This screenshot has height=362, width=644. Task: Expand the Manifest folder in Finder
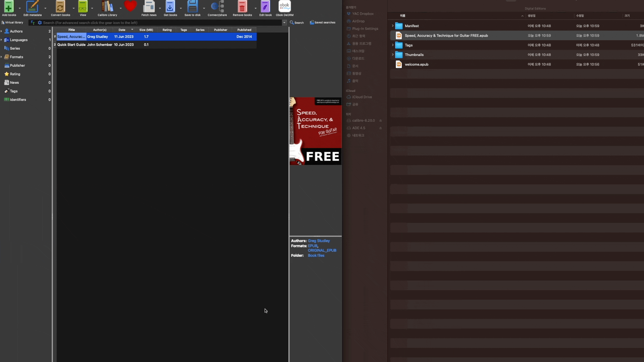click(x=392, y=26)
